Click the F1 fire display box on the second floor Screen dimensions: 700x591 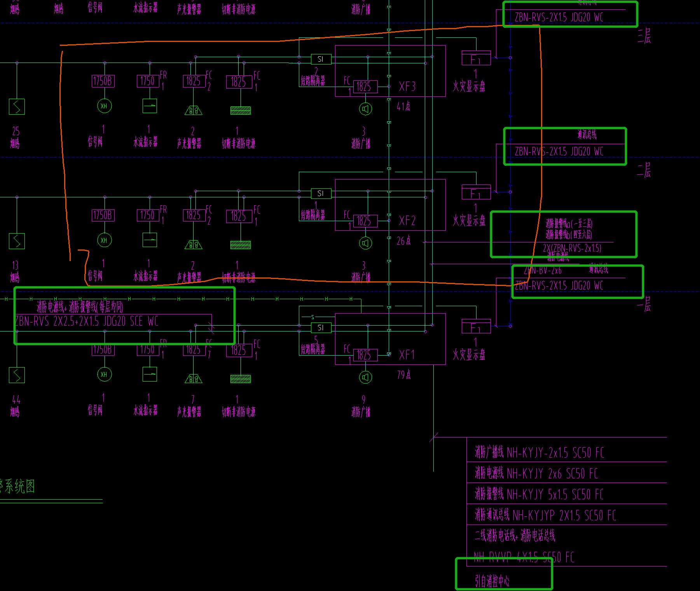click(476, 192)
